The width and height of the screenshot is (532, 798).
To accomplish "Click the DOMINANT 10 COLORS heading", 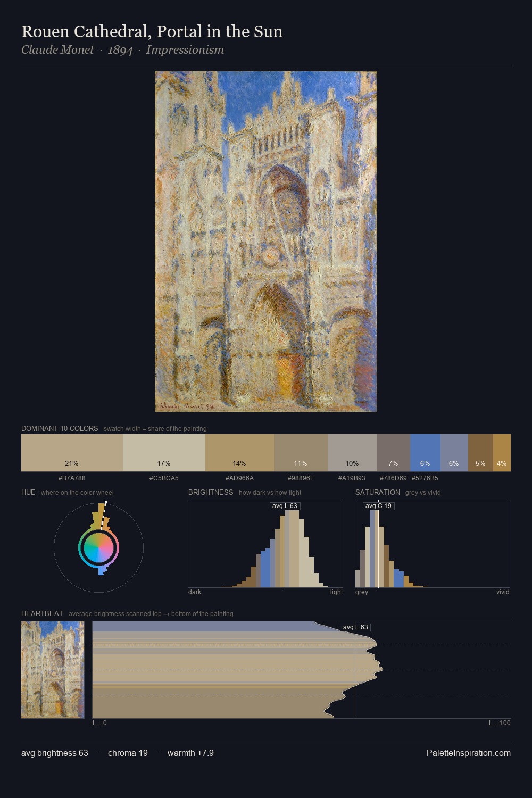I will [60, 428].
